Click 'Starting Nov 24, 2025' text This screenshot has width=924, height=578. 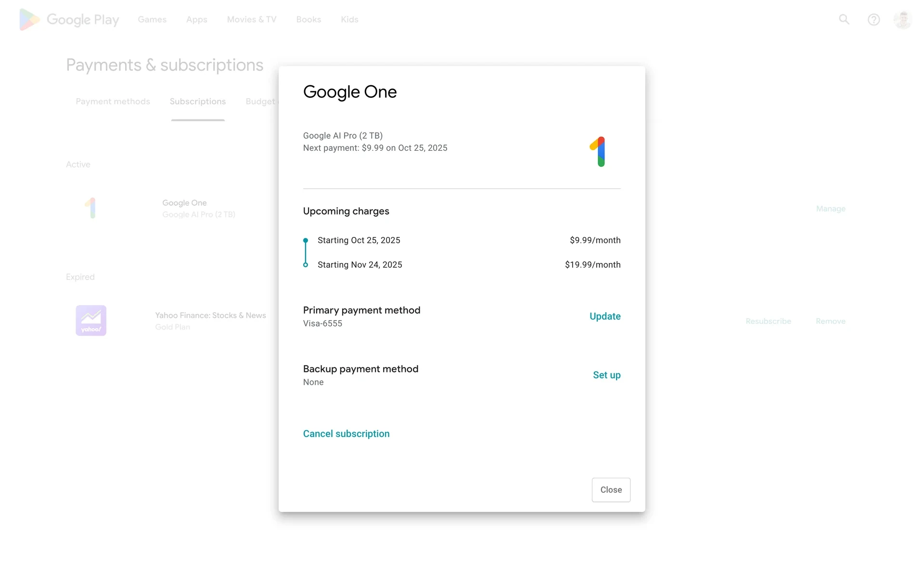[x=360, y=265]
